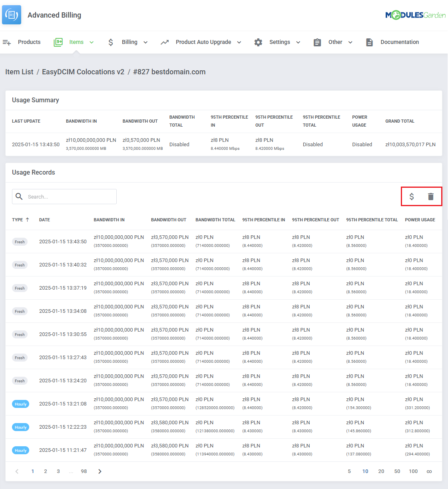Expand the Settings menu chevron

point(298,42)
